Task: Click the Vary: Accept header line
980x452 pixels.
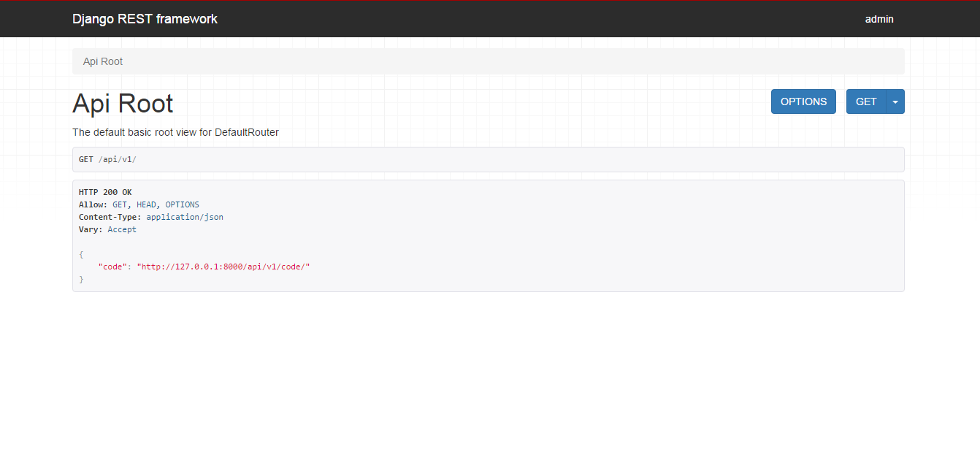Action: (x=107, y=229)
